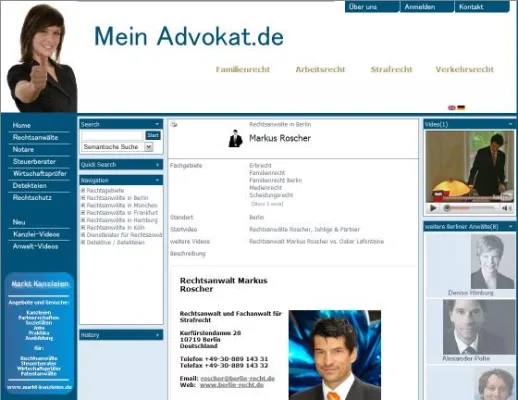Open Denise Himburg's profile photo
The image size is (518, 400).
[x=492, y=262]
